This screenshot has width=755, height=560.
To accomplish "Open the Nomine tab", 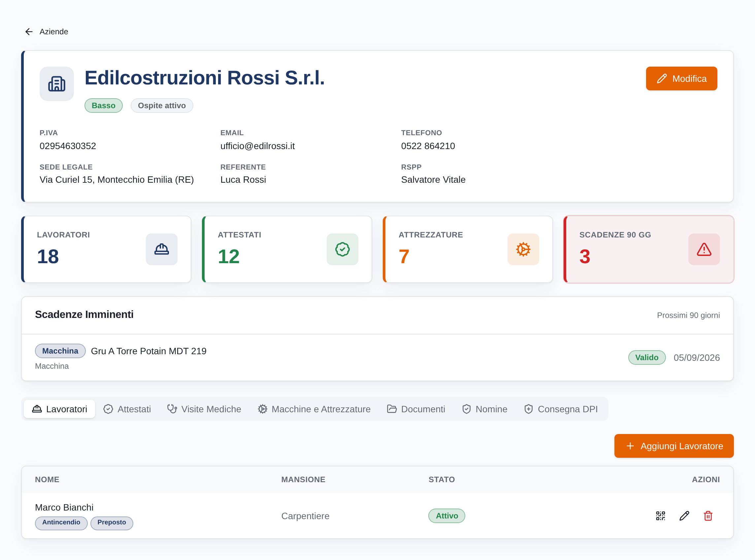I will (485, 409).
